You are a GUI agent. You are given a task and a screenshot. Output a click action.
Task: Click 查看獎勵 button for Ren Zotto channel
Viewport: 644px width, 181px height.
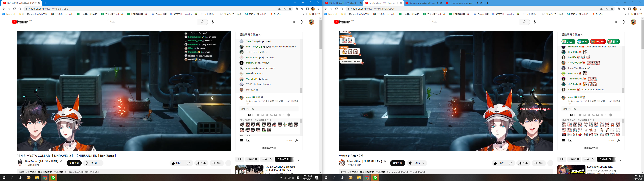(74, 163)
